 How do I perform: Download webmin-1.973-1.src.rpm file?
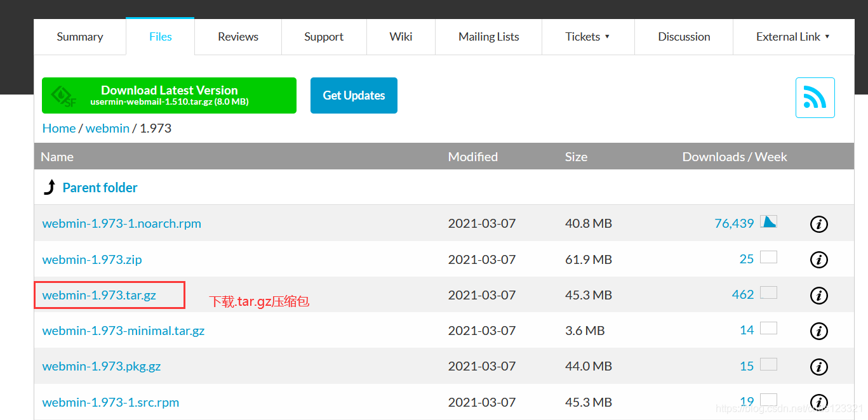click(110, 402)
